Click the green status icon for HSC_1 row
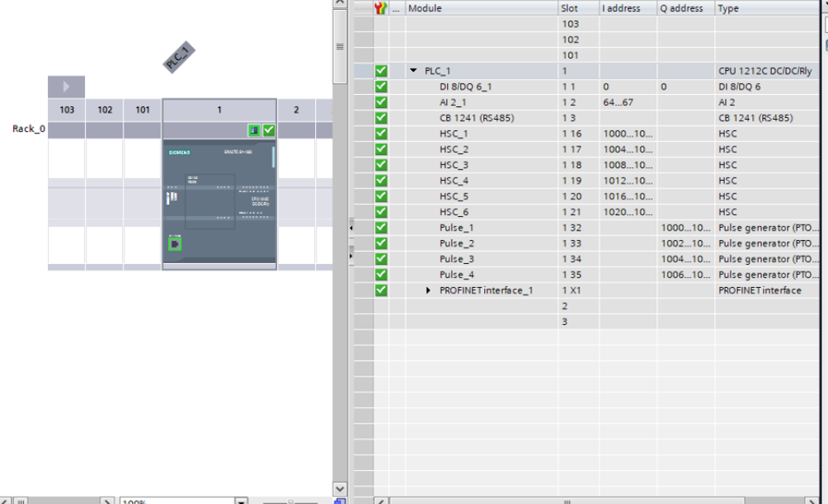The width and height of the screenshot is (828, 504). click(x=380, y=134)
